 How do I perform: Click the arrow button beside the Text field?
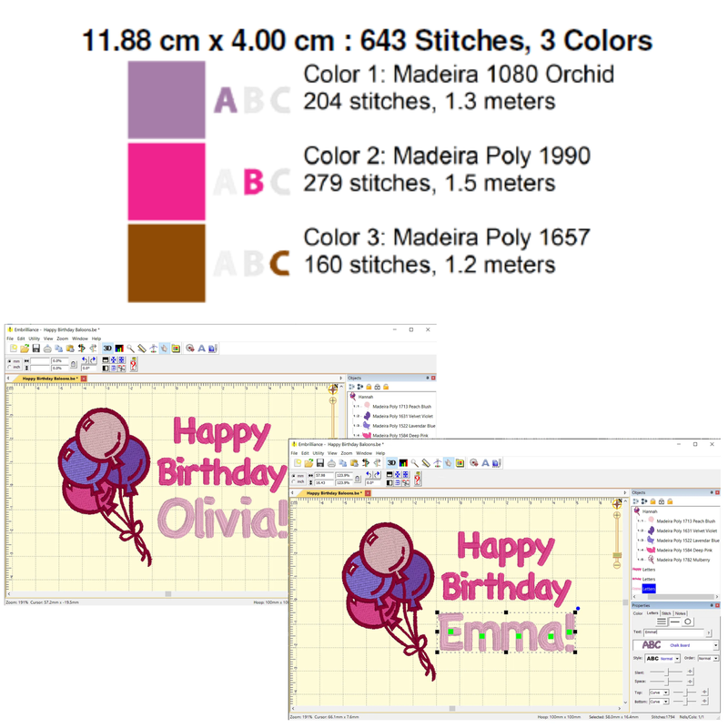pos(709,632)
